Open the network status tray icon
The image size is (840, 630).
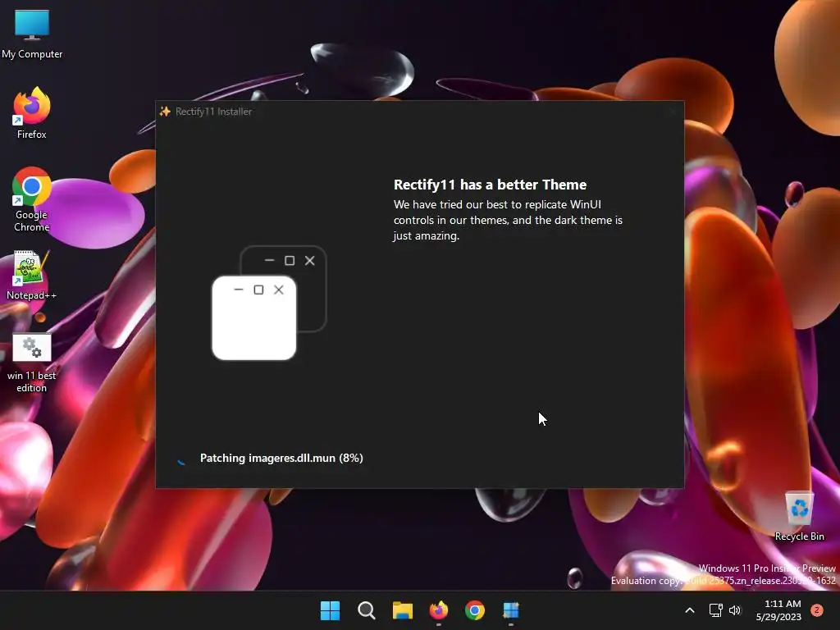point(715,610)
